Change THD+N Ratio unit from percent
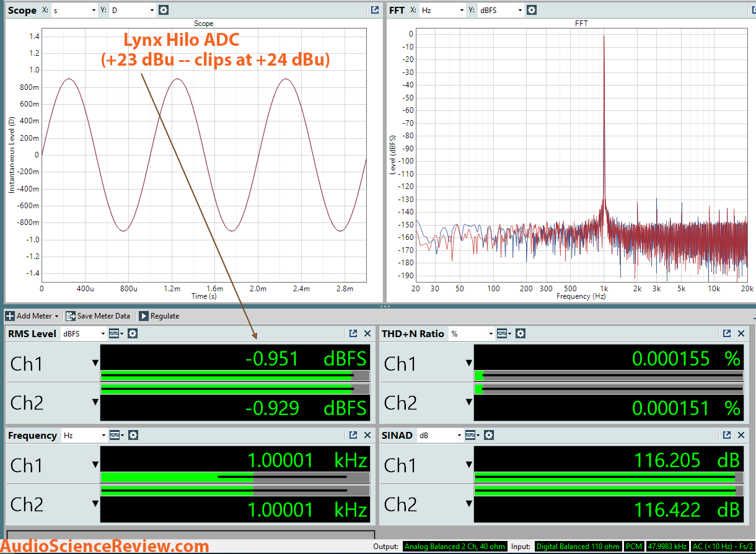756x554 pixels. point(472,333)
